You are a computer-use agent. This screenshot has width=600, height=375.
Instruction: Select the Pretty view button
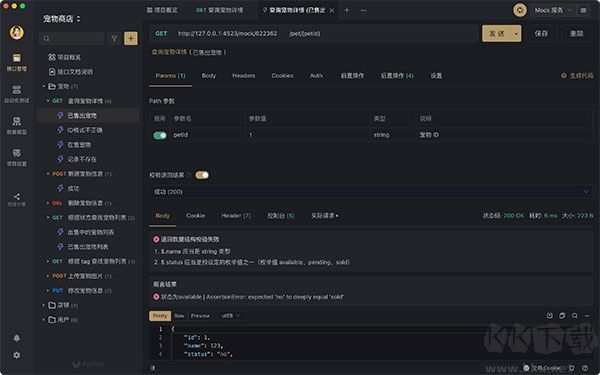point(160,316)
